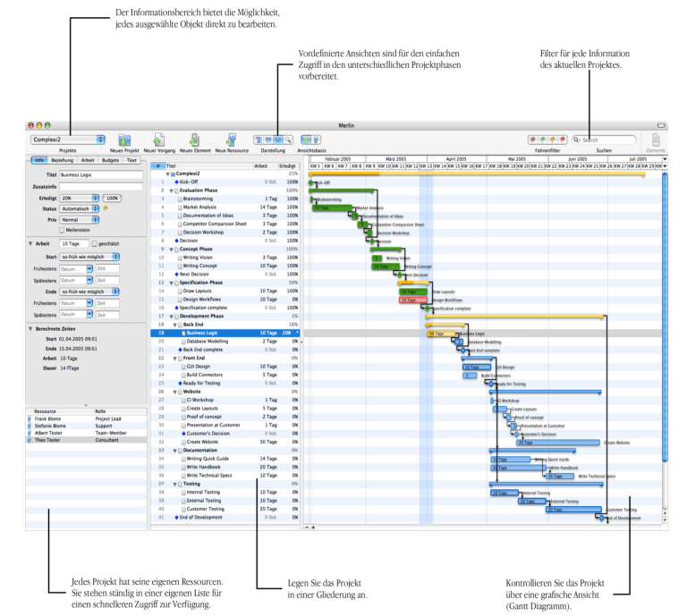Screen dimensions: 687x616
Task: Switch to the Info tab
Action: tap(39, 160)
